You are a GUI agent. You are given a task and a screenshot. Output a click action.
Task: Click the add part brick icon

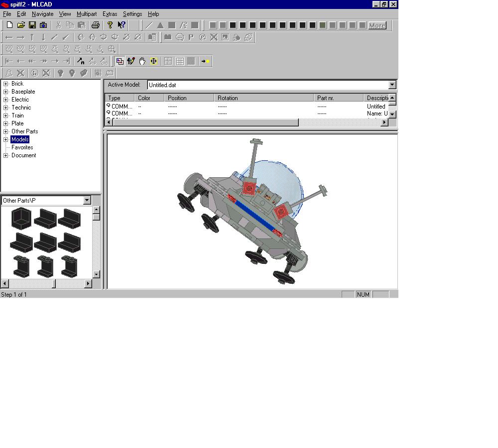[168, 37]
